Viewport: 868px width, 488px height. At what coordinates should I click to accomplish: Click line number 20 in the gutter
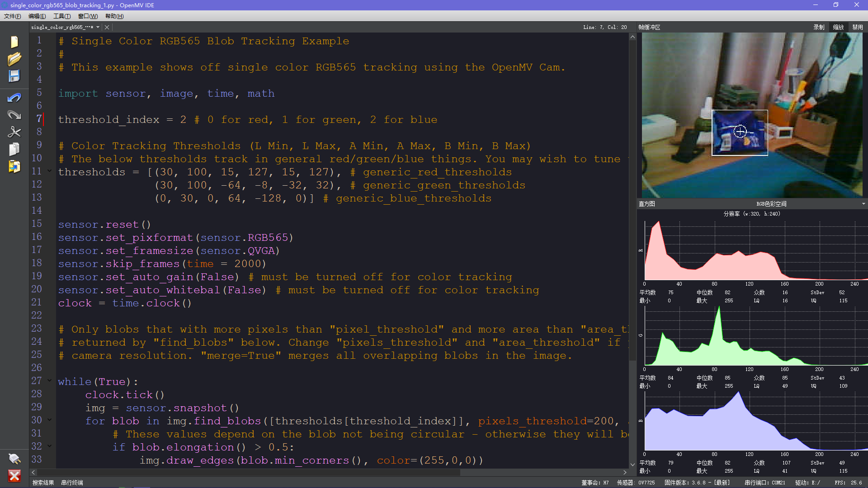click(37, 289)
